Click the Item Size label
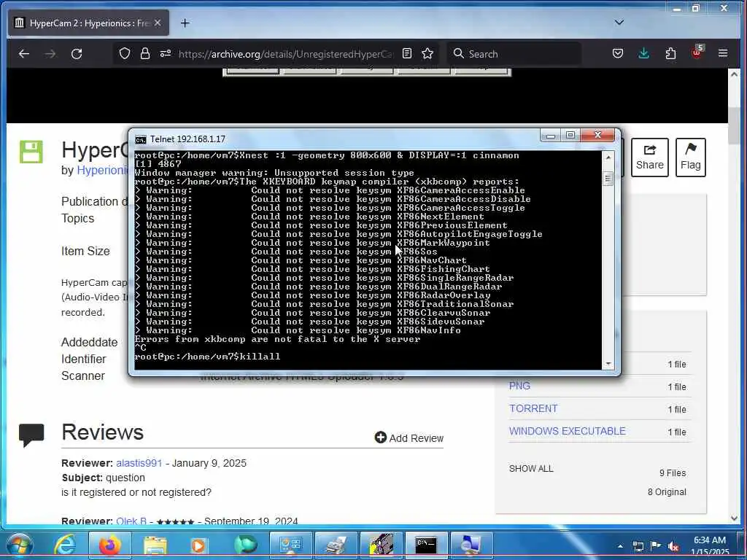Image resolution: width=747 pixels, height=560 pixels. [x=86, y=252]
